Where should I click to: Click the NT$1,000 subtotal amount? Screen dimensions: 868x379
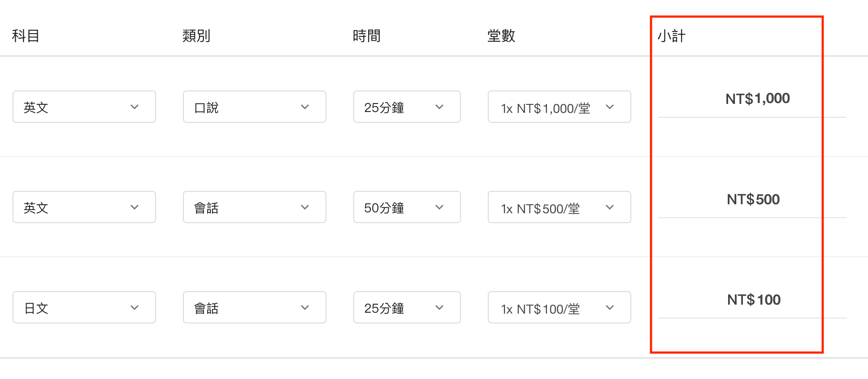click(x=758, y=99)
